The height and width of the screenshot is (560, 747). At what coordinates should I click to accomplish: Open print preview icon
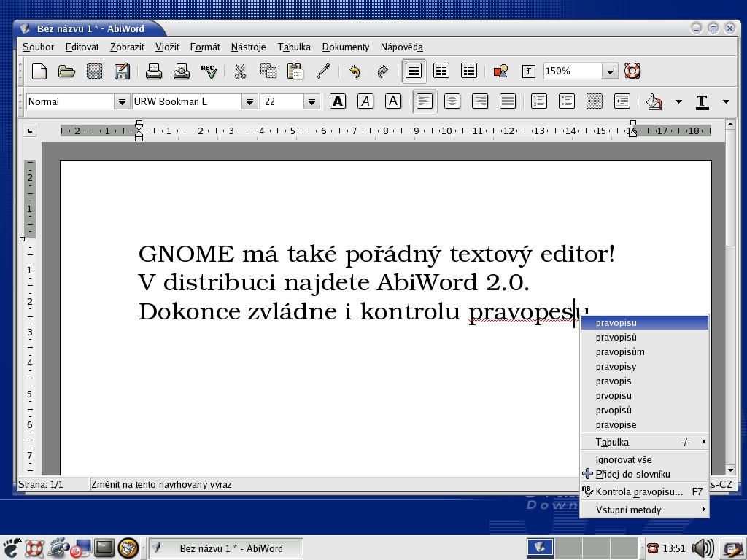pyautogui.click(x=182, y=71)
